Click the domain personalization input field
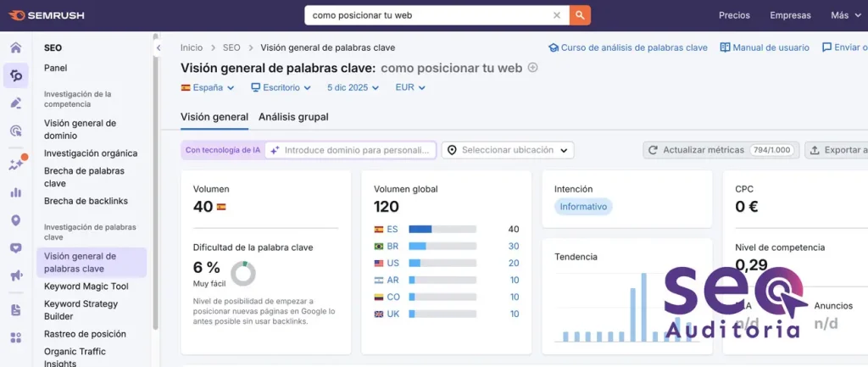Viewport: 868px width, 367px height. (350, 150)
